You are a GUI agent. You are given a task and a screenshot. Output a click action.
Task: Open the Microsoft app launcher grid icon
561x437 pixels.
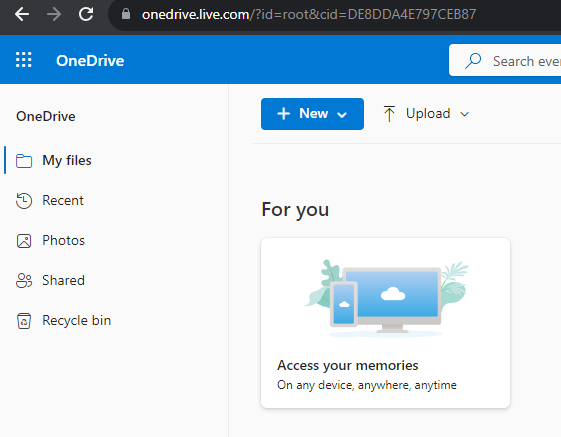[x=24, y=60]
